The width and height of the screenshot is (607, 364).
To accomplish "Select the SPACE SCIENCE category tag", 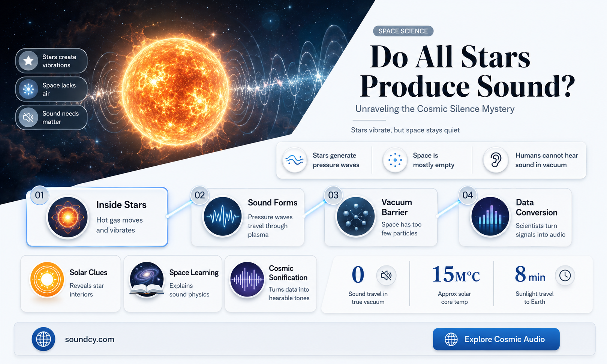I will (x=403, y=31).
